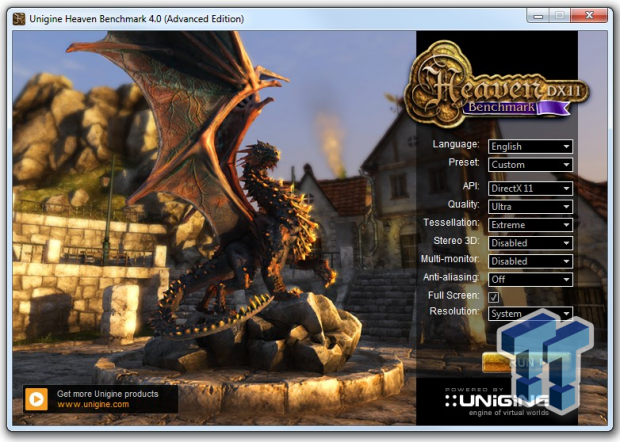This screenshot has height=442, width=620.
Task: Minimize the Heaven Benchmark window
Action: (538, 16)
